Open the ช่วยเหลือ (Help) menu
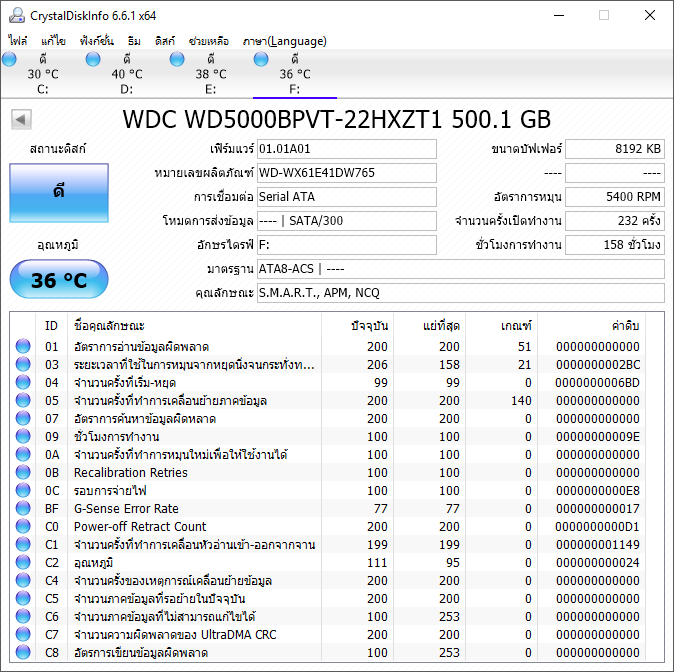The width and height of the screenshot is (674, 672). click(209, 41)
